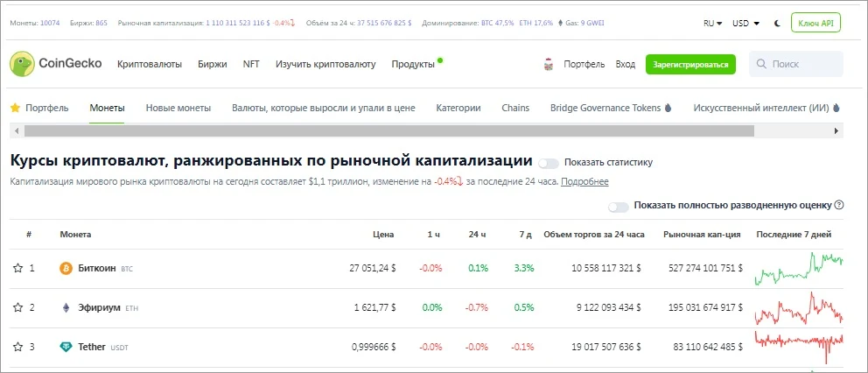Viewport: 868px width, 373px height.
Task: Open the NFT menu
Action: tap(251, 64)
